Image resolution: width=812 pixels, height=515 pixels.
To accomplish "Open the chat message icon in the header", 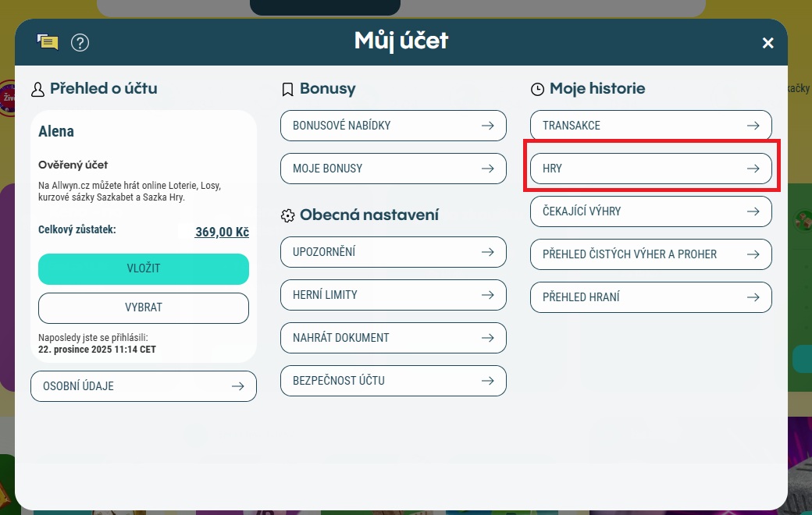I will click(48, 42).
